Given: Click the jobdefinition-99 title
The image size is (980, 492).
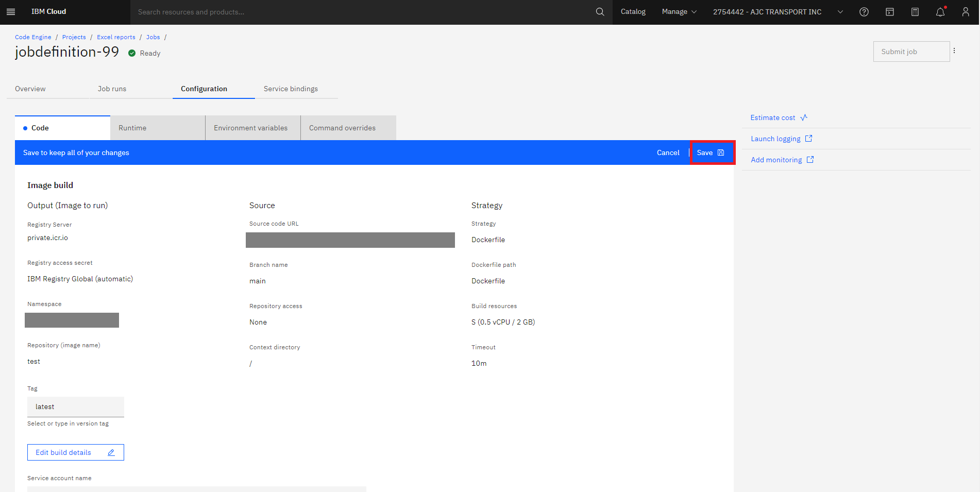Looking at the screenshot, I should pos(67,52).
